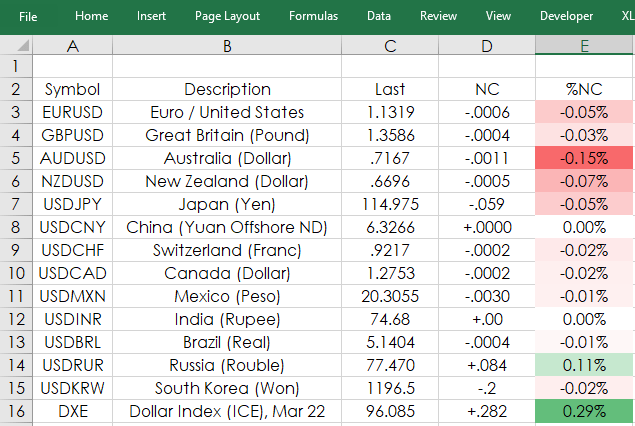Viewport: 635px width, 426px height.
Task: Open the File menu
Action: tap(28, 17)
